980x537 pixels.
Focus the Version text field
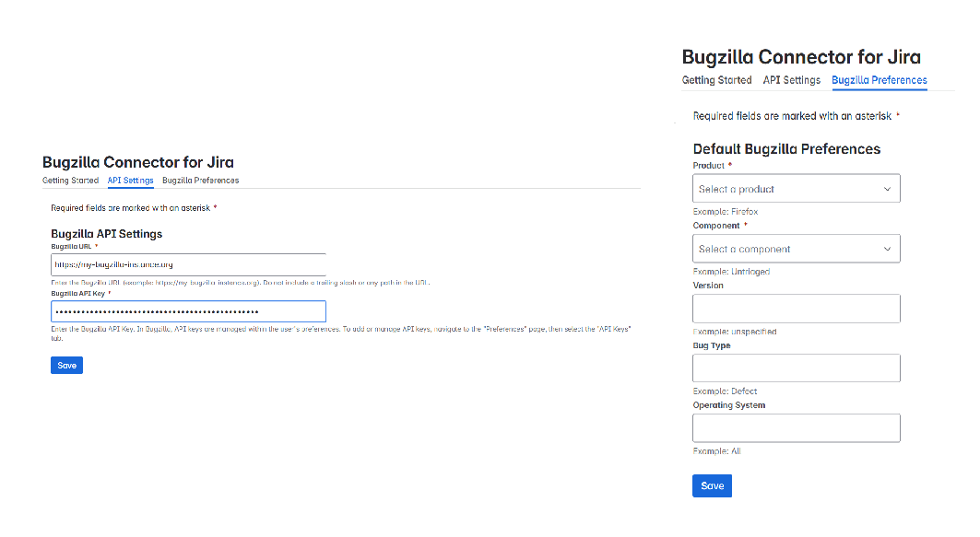point(797,309)
